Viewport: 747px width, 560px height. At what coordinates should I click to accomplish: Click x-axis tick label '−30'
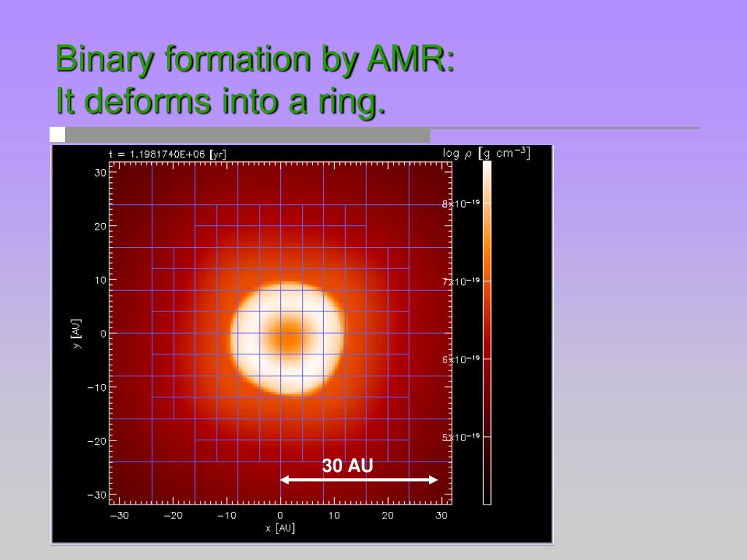pyautogui.click(x=119, y=516)
